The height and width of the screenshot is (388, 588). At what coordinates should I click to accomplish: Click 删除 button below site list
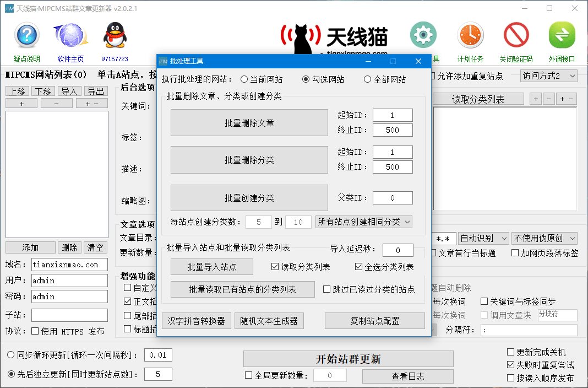point(69,247)
